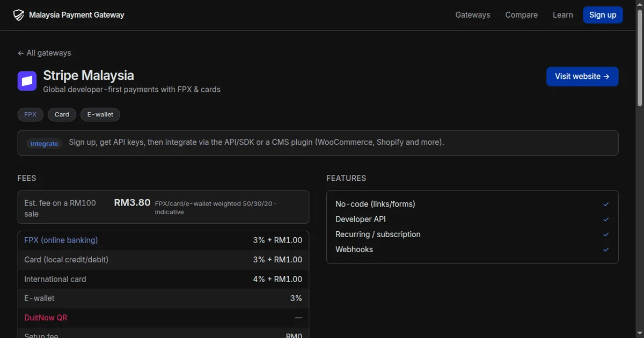644x338 pixels.
Task: Click Malaysia Payment Gateway site title
Action: (77, 15)
